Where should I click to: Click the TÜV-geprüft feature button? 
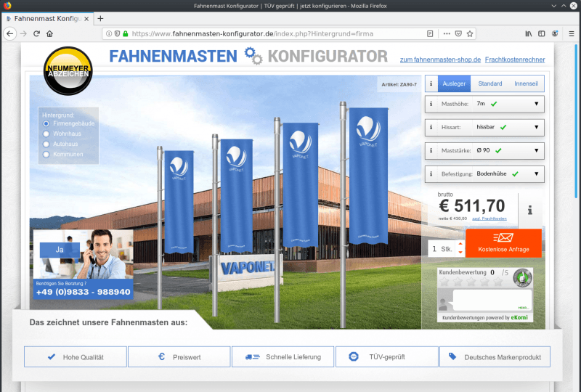(387, 357)
